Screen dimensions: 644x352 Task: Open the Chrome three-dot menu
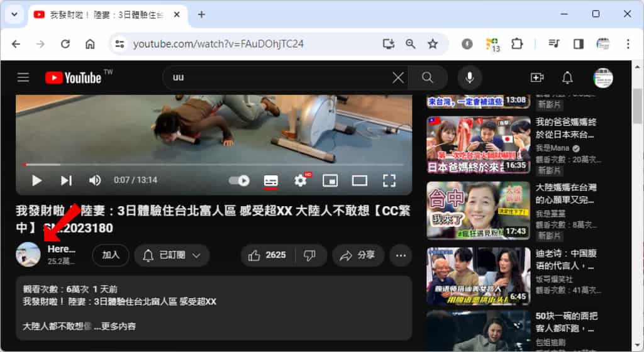click(x=628, y=44)
